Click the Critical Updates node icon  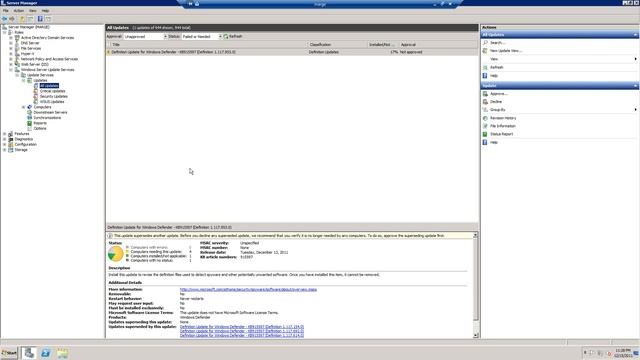pyautogui.click(x=36, y=91)
